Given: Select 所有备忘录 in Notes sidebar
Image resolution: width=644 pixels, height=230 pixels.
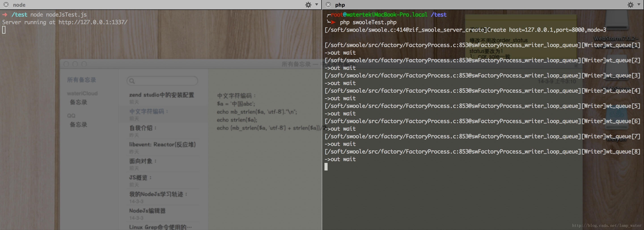Looking at the screenshot, I should tap(81, 80).
